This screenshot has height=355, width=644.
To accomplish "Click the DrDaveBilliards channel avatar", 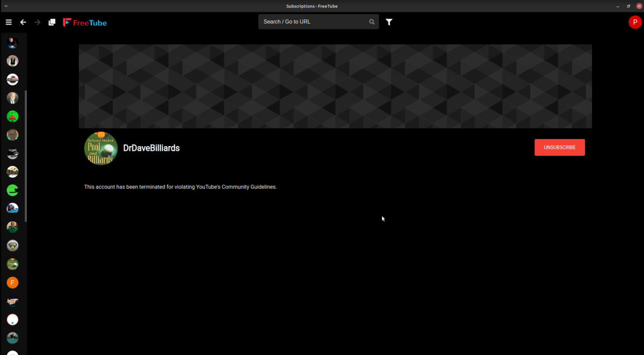I will (101, 148).
